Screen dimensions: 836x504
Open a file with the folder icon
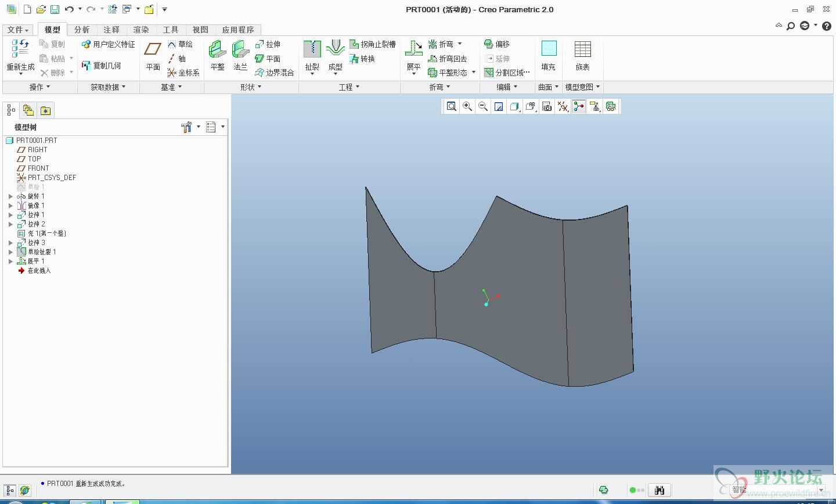(41, 9)
